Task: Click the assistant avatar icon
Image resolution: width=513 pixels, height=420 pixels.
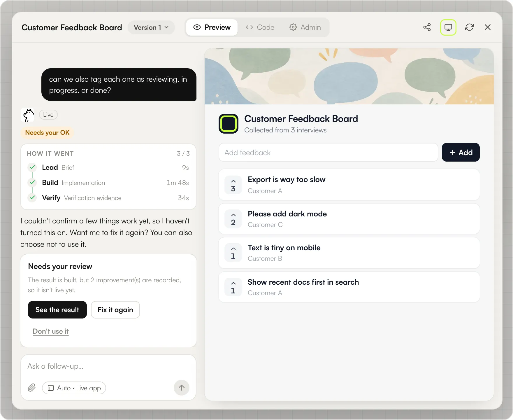Action: click(28, 115)
